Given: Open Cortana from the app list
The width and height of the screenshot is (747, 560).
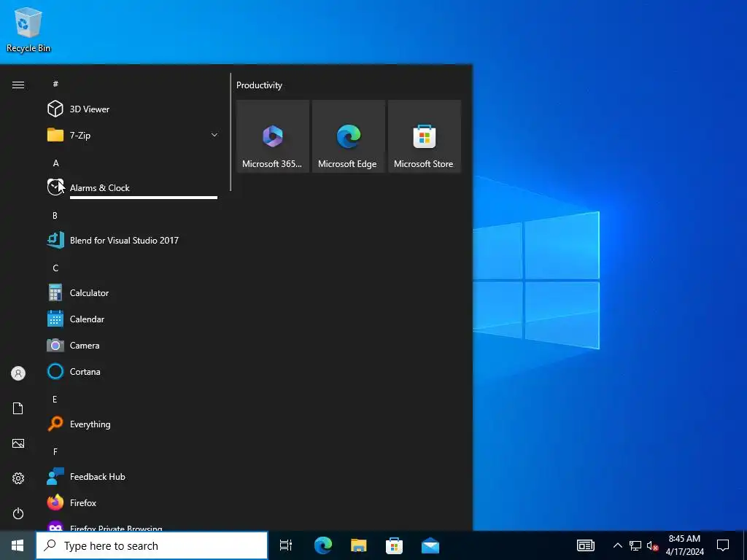Looking at the screenshot, I should click(x=133, y=371).
